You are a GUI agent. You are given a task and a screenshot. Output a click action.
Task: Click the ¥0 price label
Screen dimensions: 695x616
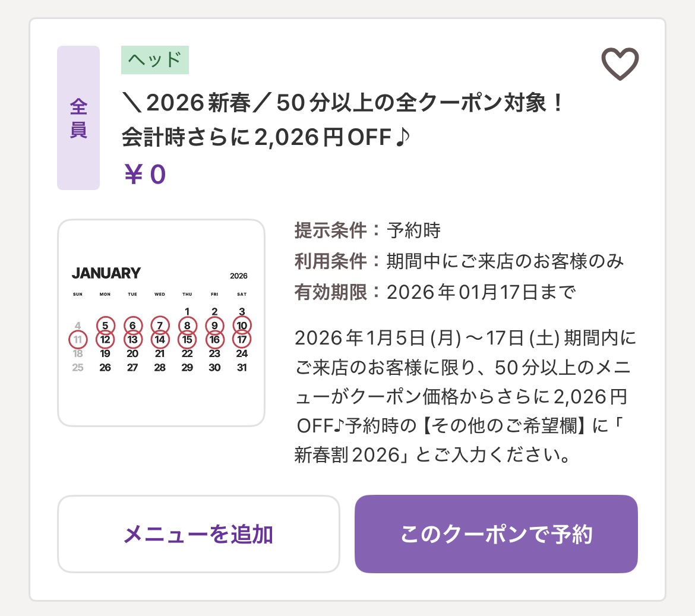click(x=144, y=175)
